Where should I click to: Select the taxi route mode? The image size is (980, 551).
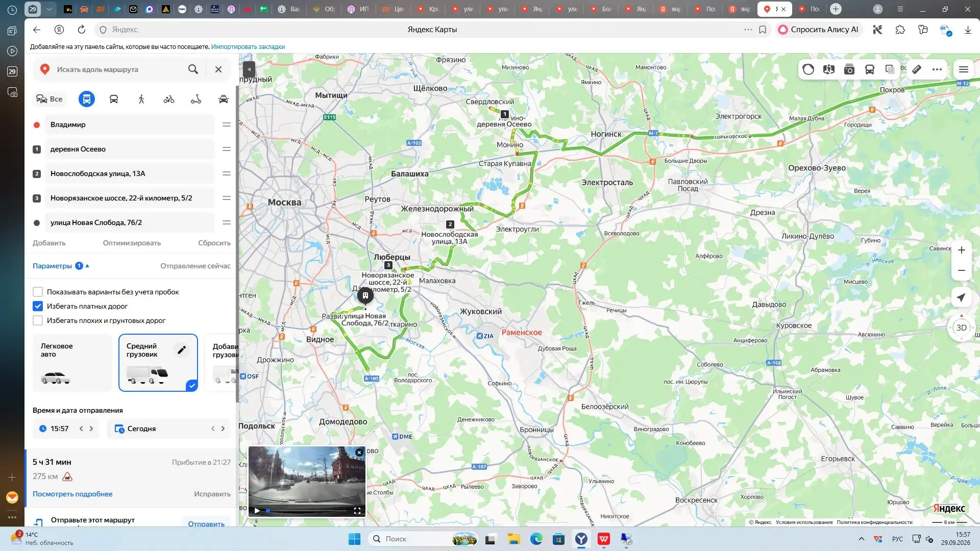coord(224,99)
